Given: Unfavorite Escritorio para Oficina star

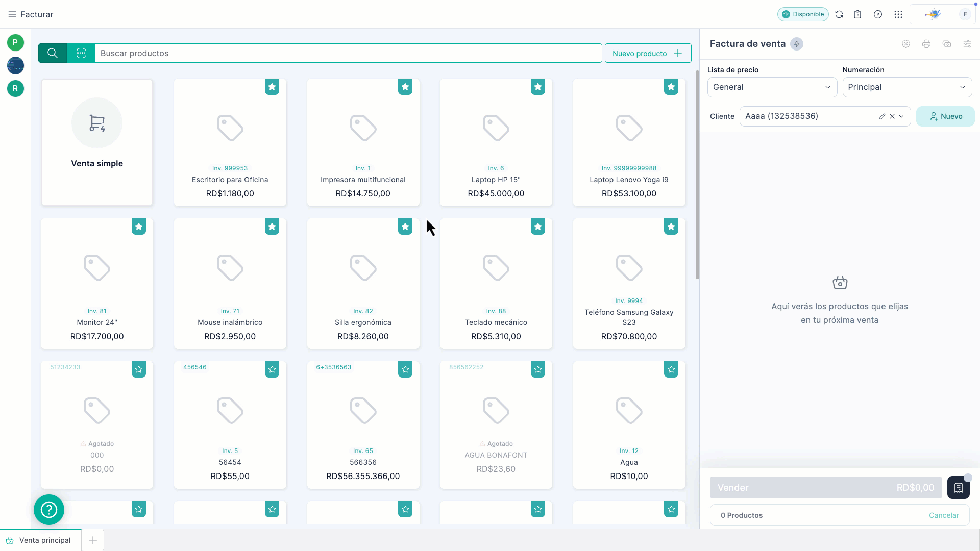Looking at the screenshot, I should 272,87.
